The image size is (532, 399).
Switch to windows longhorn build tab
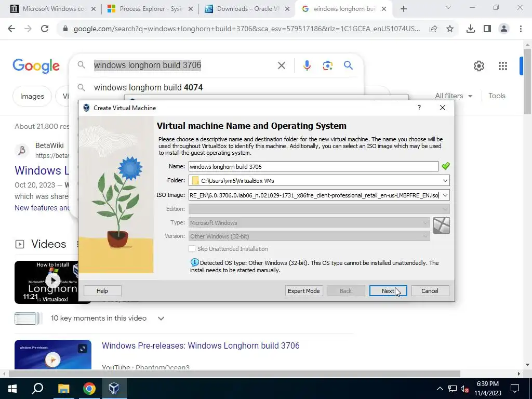pos(344,9)
